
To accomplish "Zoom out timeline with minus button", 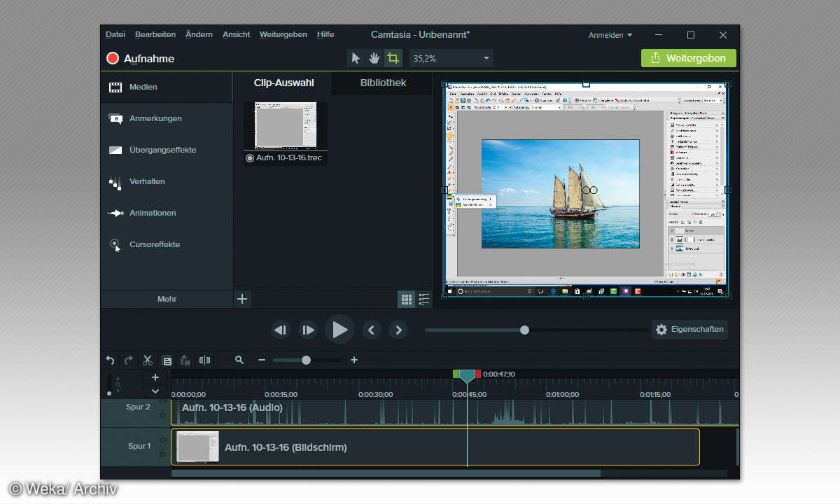I will tap(262, 360).
